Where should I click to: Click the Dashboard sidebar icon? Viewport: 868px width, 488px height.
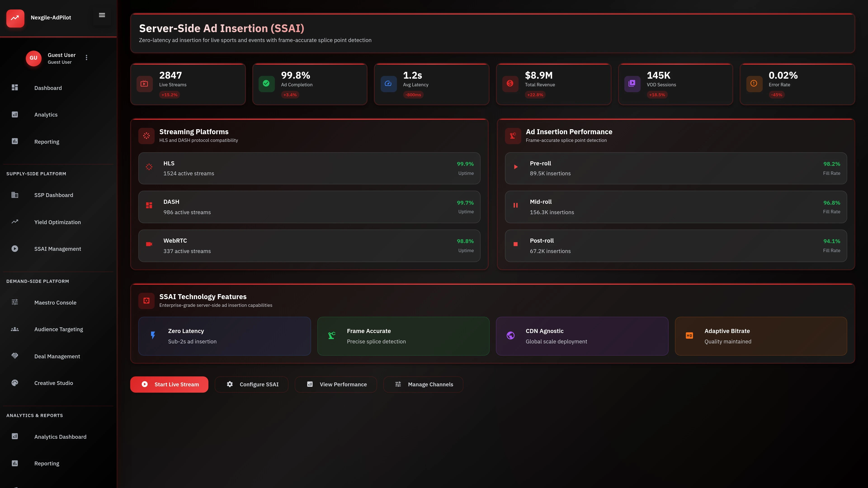tap(14, 88)
